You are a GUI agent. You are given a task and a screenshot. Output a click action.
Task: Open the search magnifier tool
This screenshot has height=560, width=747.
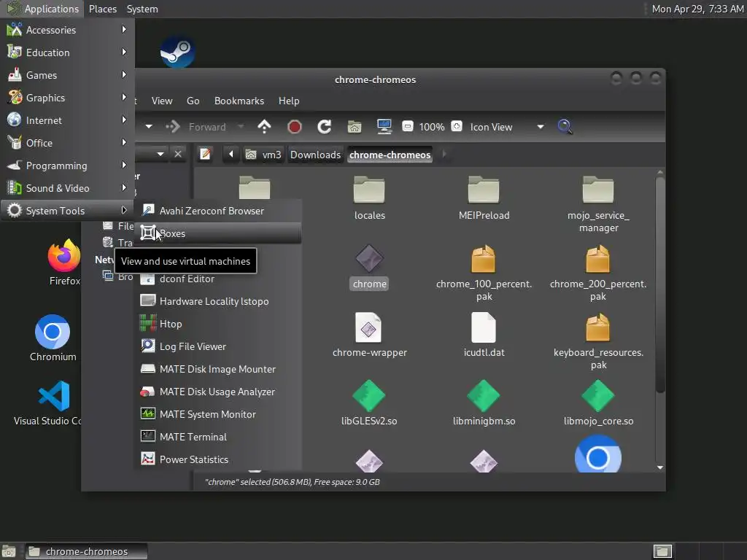tap(565, 127)
